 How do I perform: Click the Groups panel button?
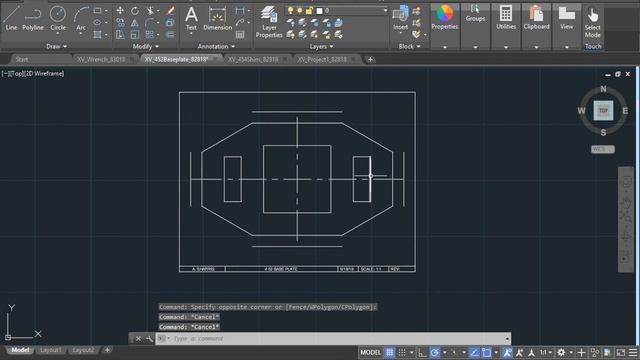[x=475, y=14]
